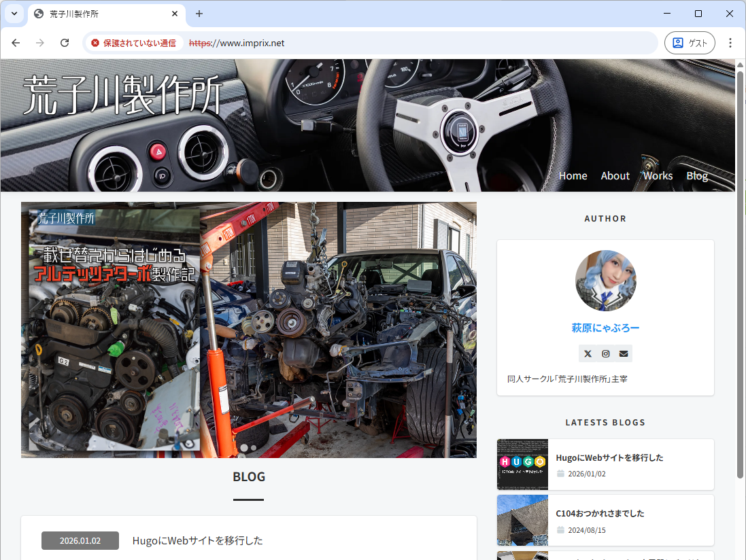746x560 pixels.
Task: Go to the About page in navigation
Action: tap(615, 175)
